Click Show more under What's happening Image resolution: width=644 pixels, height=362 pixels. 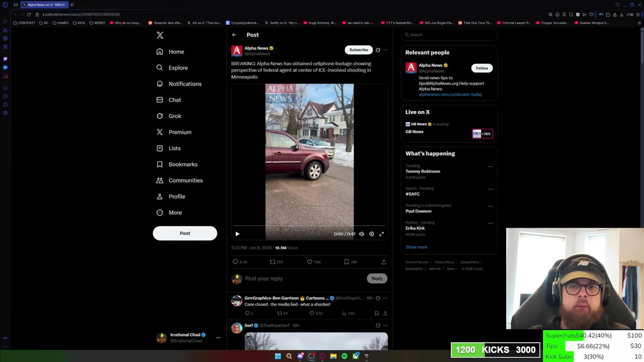[416, 247]
